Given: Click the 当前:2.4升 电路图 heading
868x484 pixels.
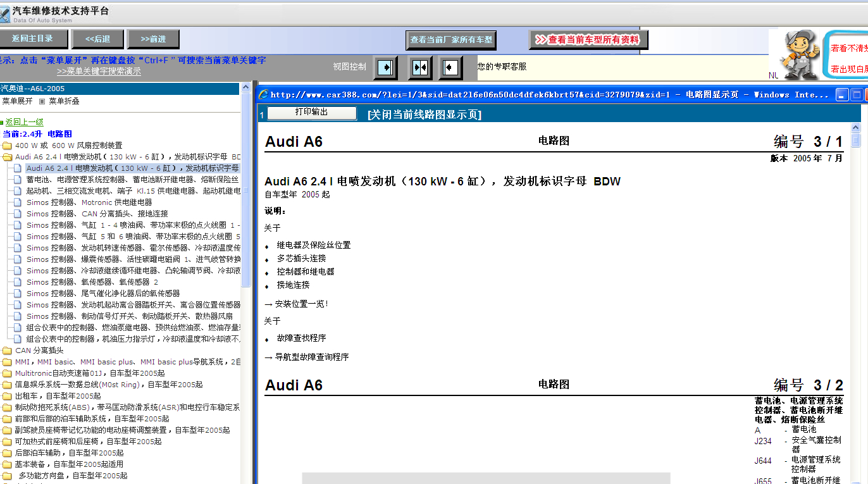Looking at the screenshot, I should (x=37, y=134).
